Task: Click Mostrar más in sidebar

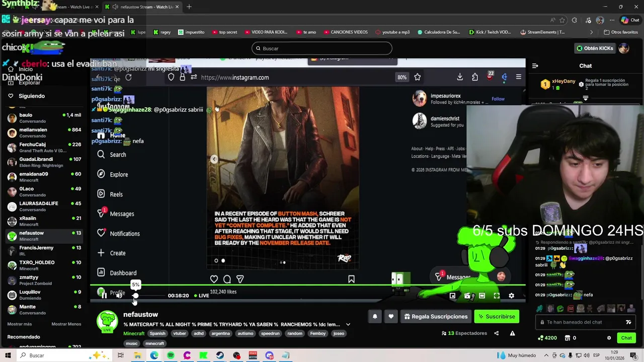Action: tap(20, 324)
